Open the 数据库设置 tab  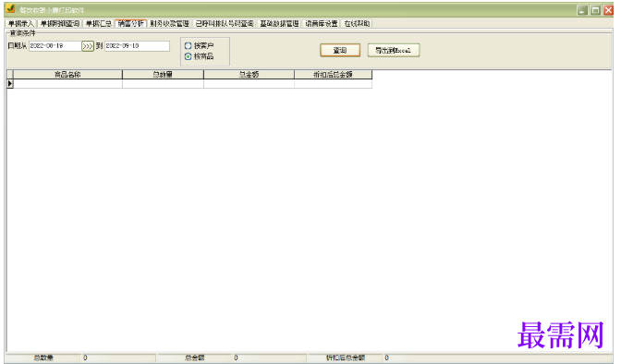pos(322,24)
